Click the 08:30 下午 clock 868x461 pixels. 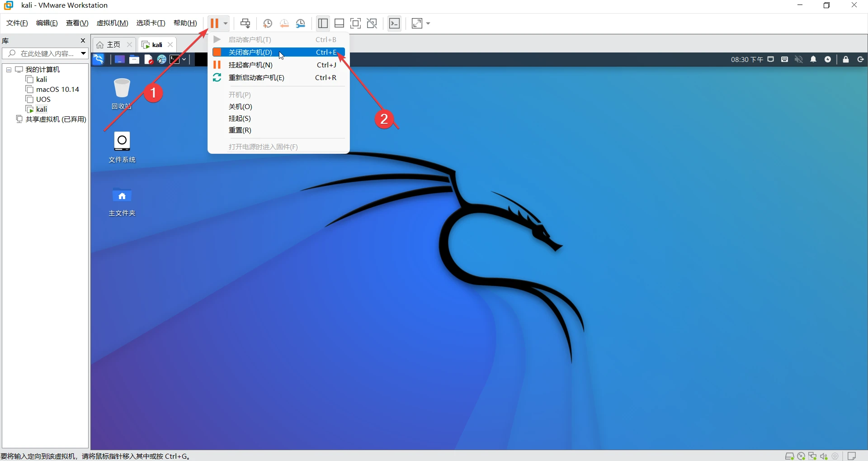[747, 59]
